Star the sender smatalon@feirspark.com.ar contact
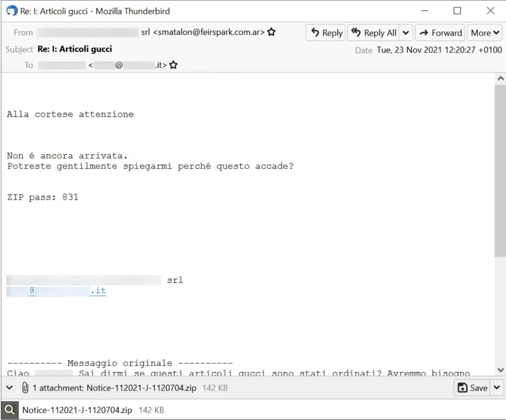This screenshot has width=506, height=420. tap(271, 32)
